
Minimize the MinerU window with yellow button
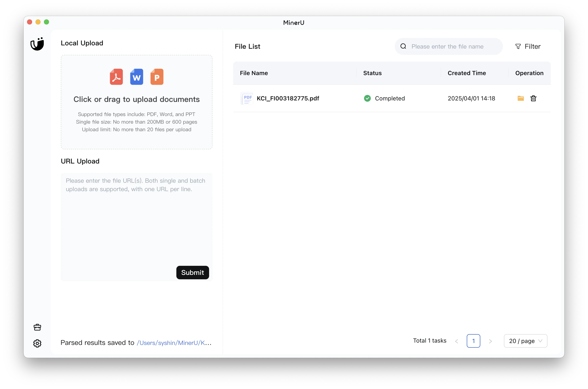38,22
